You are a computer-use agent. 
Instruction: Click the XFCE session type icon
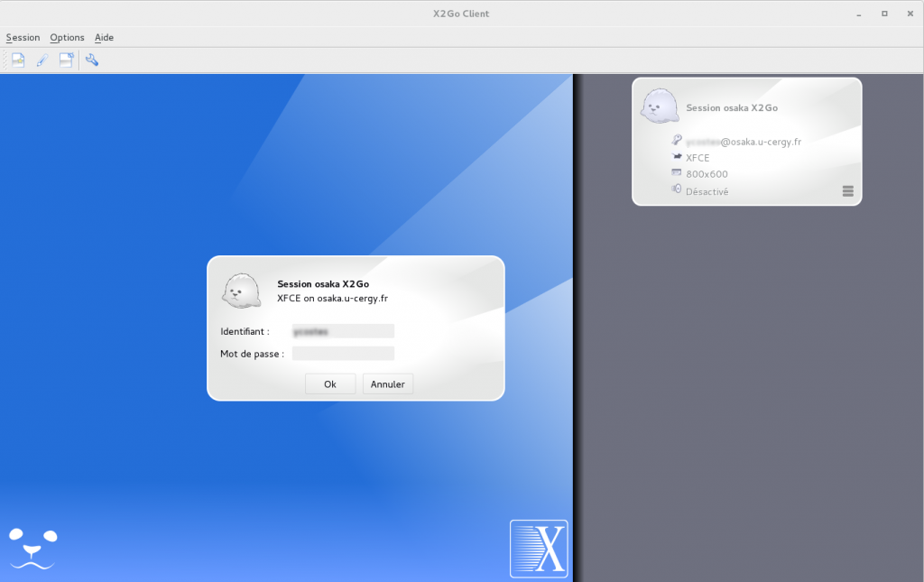(677, 157)
